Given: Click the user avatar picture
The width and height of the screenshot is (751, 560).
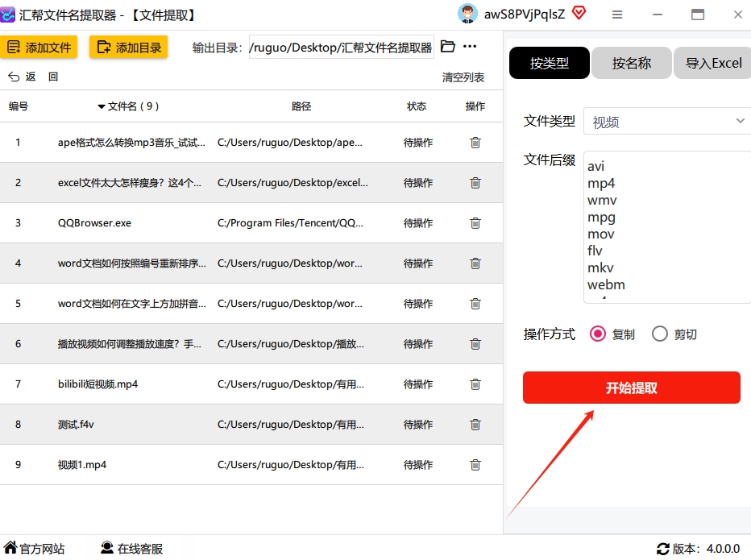Looking at the screenshot, I should pos(467,14).
